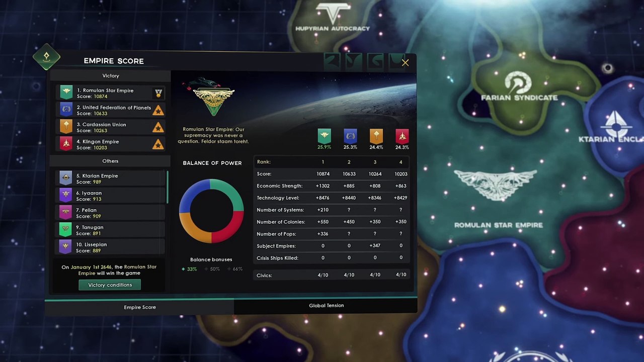The width and height of the screenshot is (644, 362).
Task: Click the Civics row label
Action: 264,276
